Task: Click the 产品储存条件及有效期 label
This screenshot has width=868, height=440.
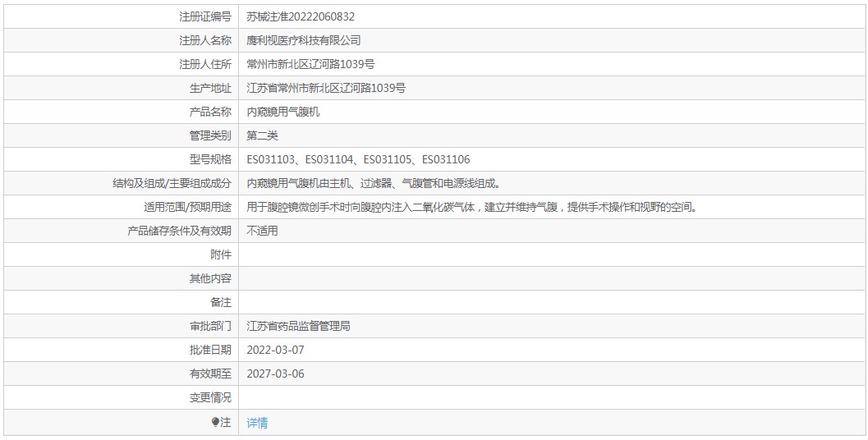Action: 179,231
